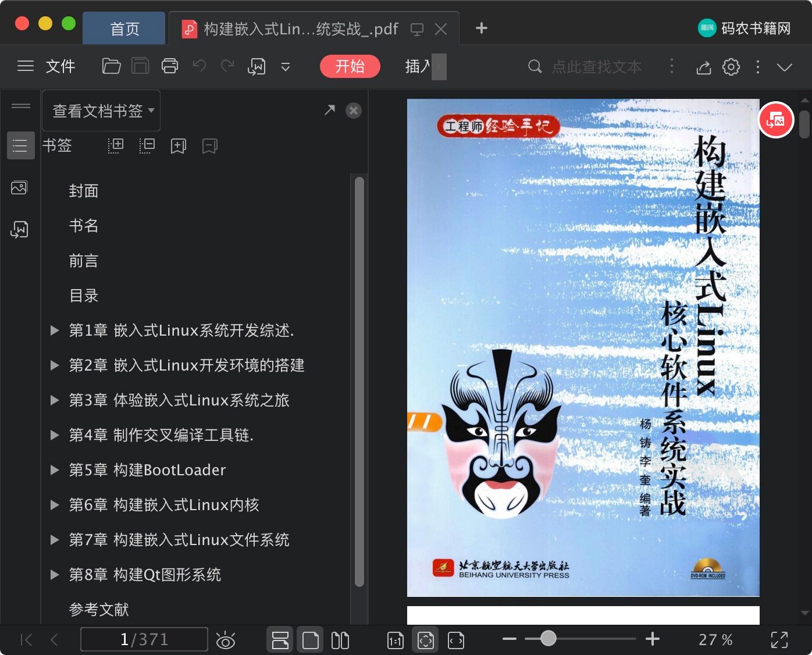Collapse ribbon with the chevron down

[x=785, y=67]
